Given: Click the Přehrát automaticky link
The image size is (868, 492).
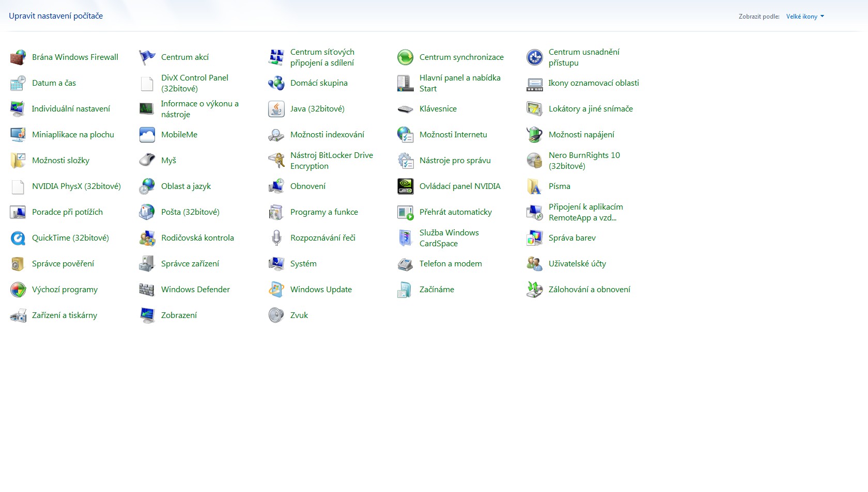Looking at the screenshot, I should 456,212.
